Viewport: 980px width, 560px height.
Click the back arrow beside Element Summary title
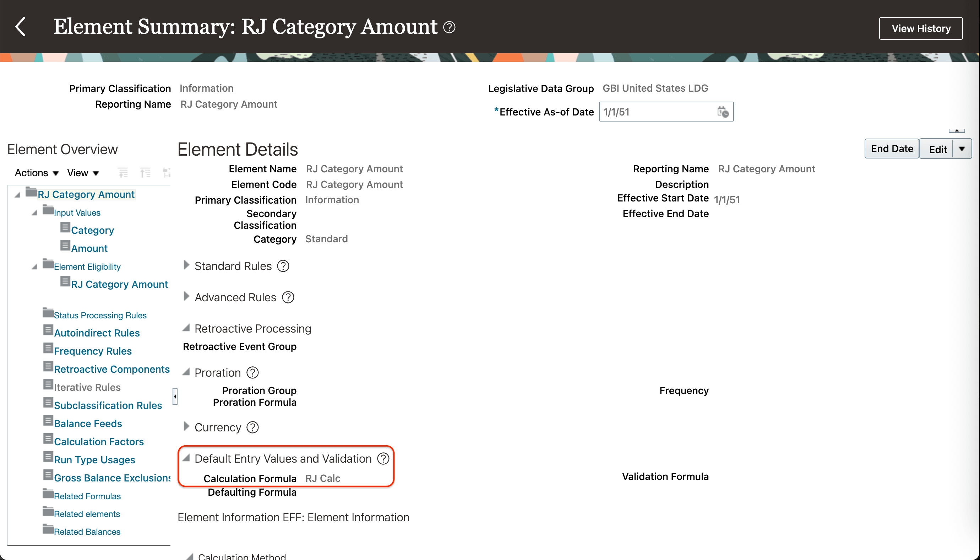point(21,27)
